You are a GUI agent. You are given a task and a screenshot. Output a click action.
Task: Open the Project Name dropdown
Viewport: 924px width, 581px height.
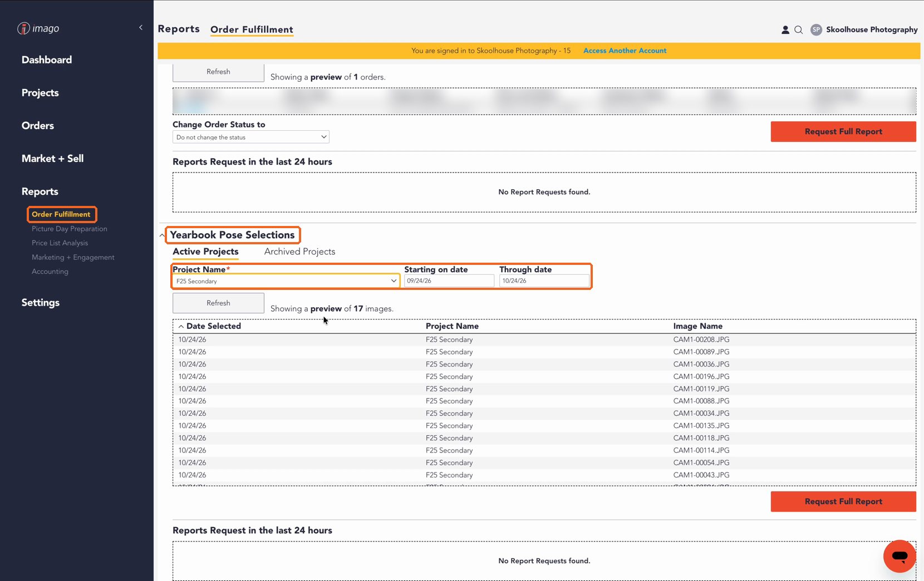point(286,281)
